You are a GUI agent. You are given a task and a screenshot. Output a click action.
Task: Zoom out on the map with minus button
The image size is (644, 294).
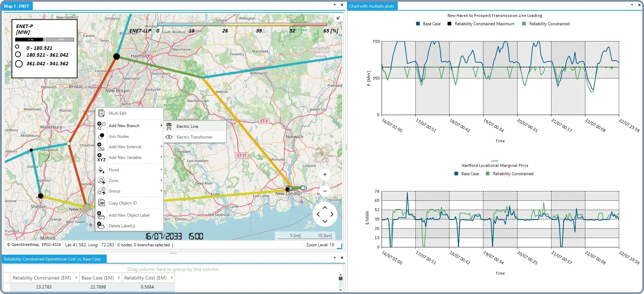(x=325, y=191)
